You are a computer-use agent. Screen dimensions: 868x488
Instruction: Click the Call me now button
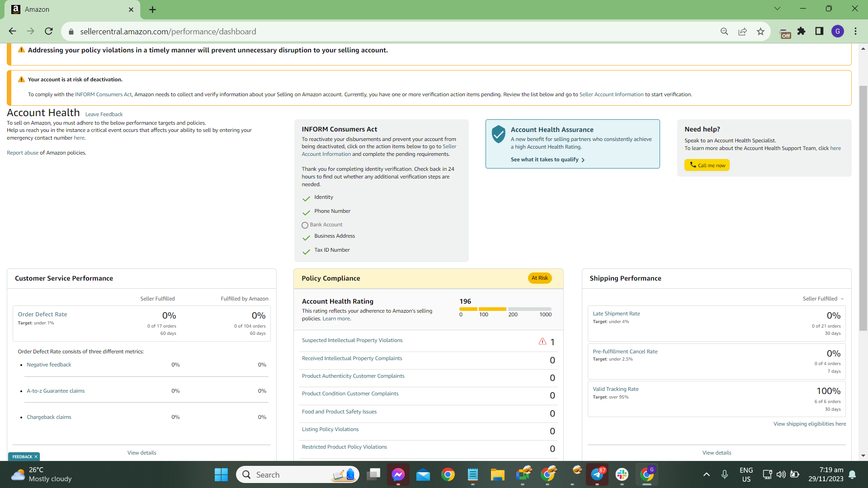tap(707, 165)
